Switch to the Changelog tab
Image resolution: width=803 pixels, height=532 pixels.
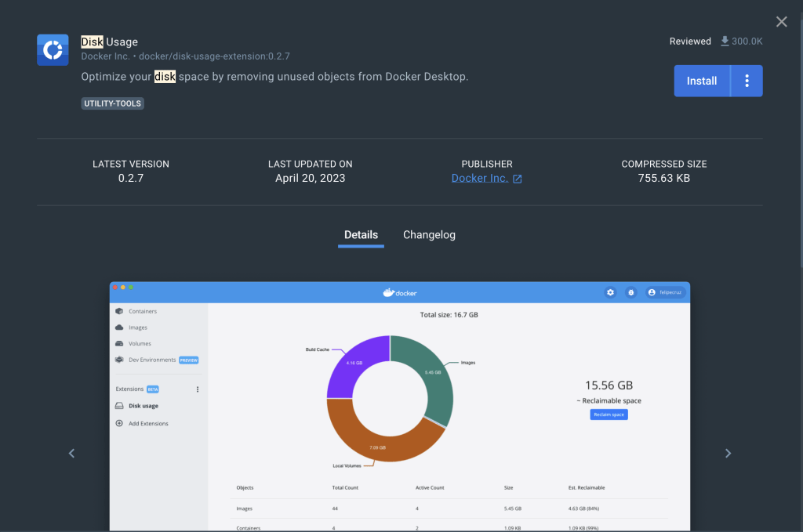429,235
